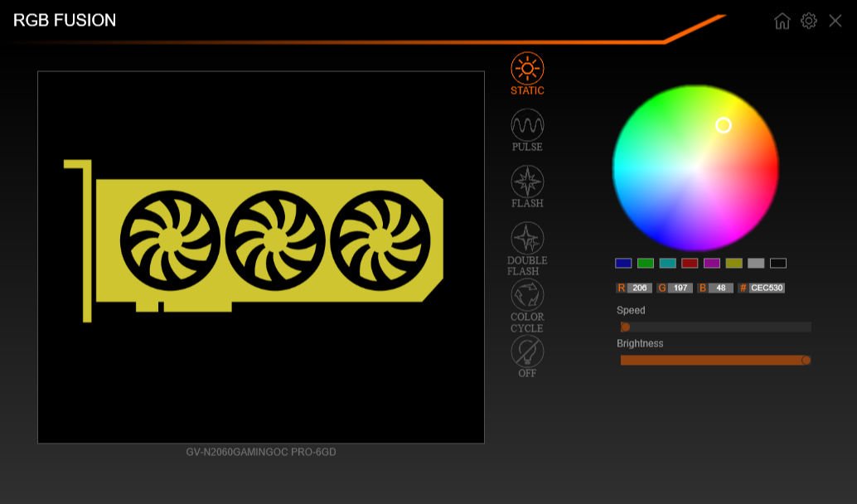
Task: Go to the Home screen icon
Action: point(782,21)
